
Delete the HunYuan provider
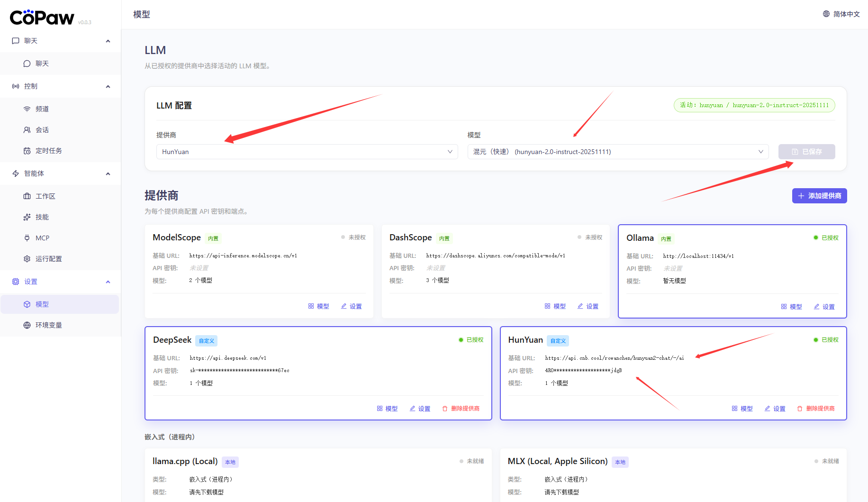point(816,409)
